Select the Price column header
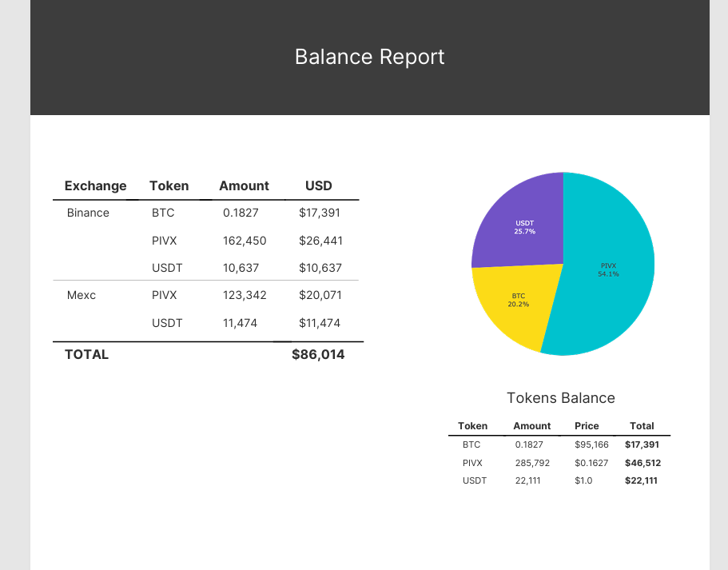 pyautogui.click(x=587, y=426)
